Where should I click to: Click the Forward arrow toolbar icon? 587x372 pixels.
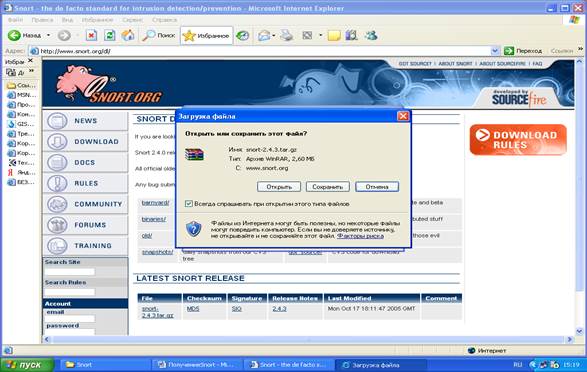pos(64,36)
